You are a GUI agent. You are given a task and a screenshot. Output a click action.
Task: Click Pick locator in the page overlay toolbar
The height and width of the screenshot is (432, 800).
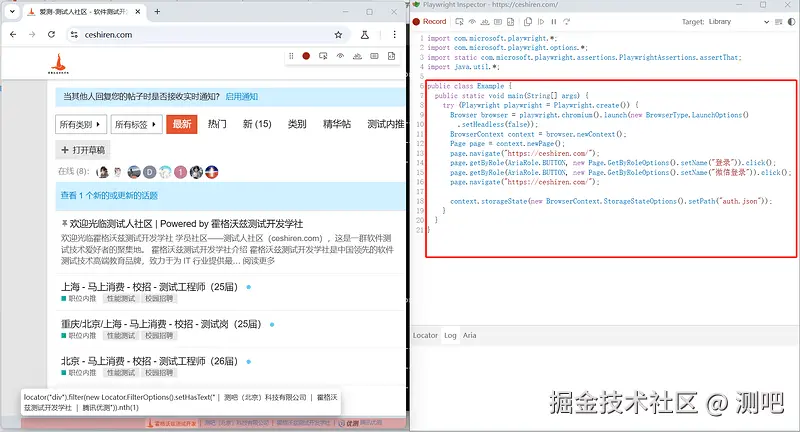pos(323,56)
